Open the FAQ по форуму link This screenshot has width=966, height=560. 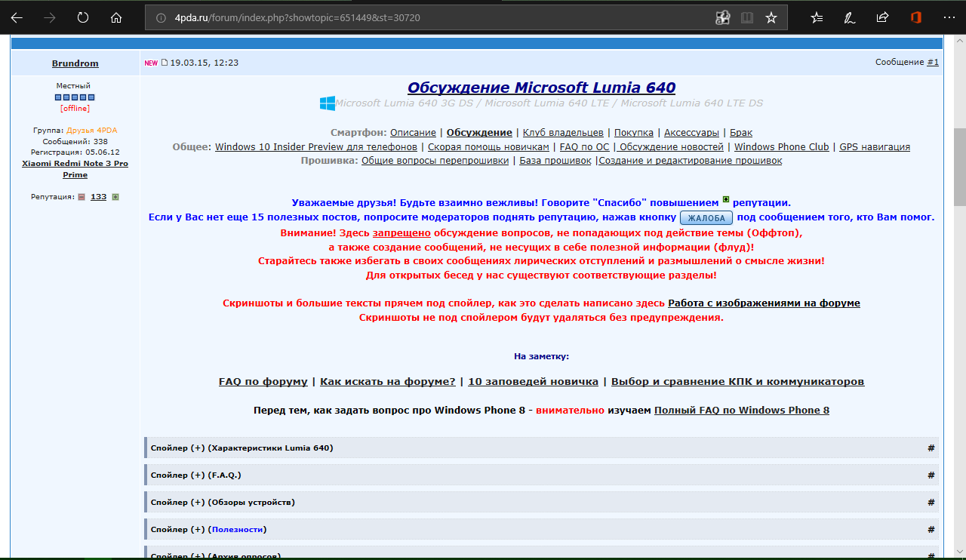click(263, 381)
